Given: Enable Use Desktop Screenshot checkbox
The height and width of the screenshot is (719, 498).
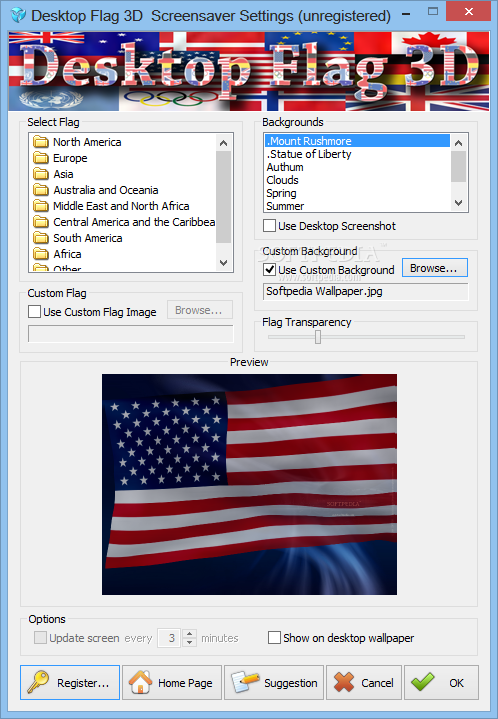Looking at the screenshot, I should (270, 226).
